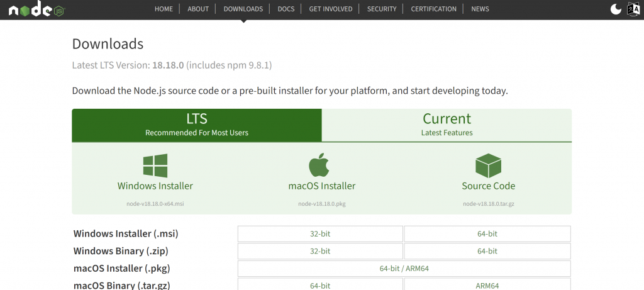
Task: Click the Source Code label link
Action: [x=488, y=186]
